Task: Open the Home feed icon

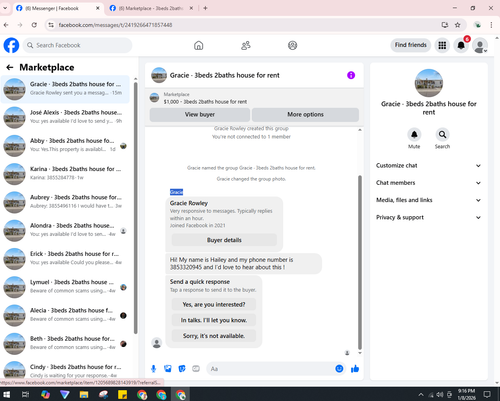Action: 199,45
